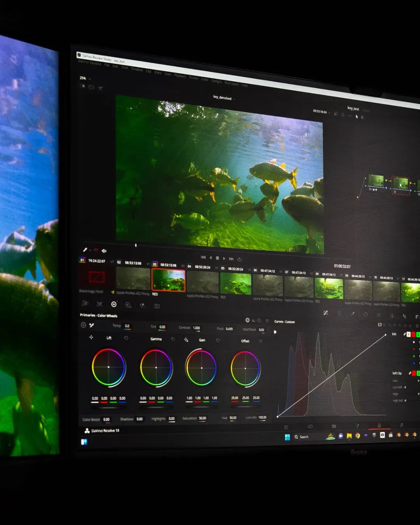
Task: Expand the eyedropper tool options arrow
Action: (90, 250)
